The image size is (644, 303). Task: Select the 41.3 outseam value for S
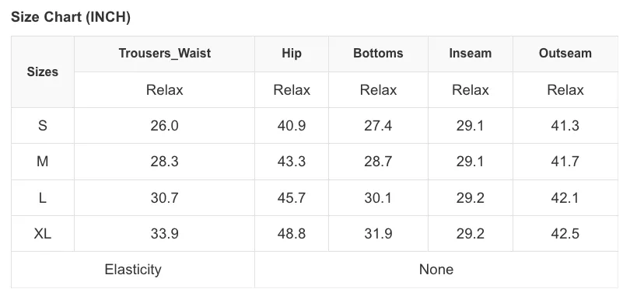(x=565, y=125)
